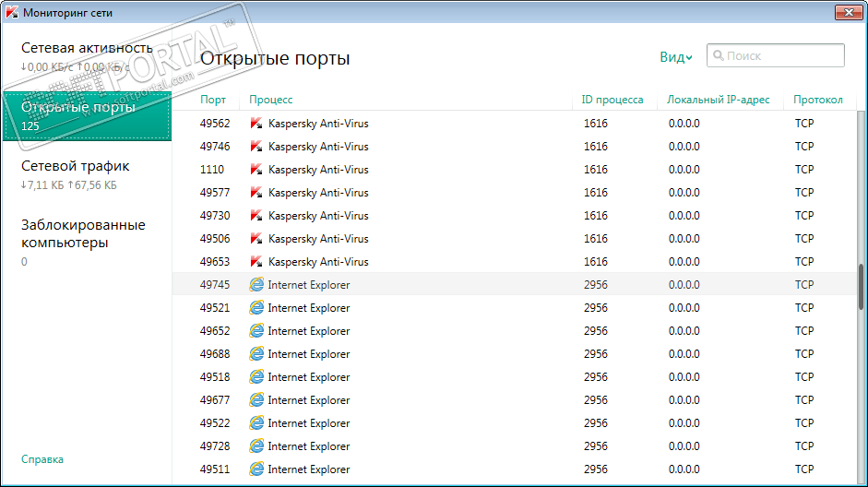Click the magnifier icon in search box
This screenshot has width=868, height=487.
(718, 55)
